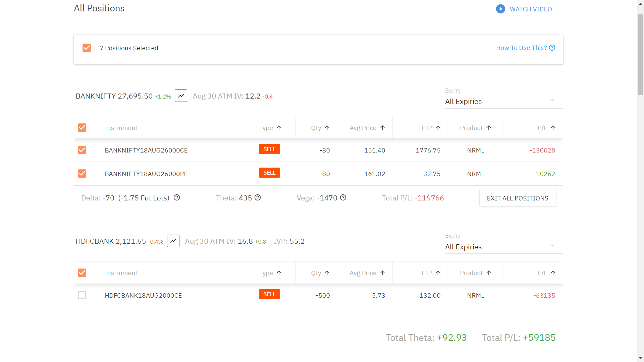Click EXIT ALL POSITIONS button
Screen dimensions: 644x362
tap(518, 198)
